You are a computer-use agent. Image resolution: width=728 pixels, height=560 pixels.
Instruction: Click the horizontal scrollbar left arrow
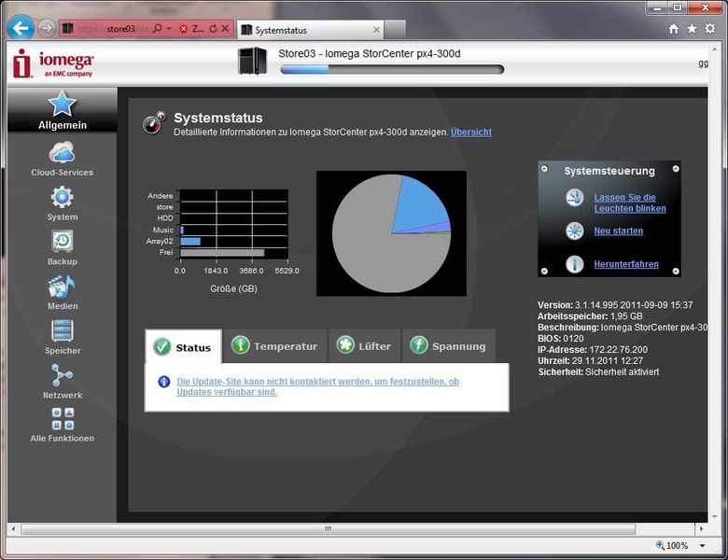click(x=13, y=529)
